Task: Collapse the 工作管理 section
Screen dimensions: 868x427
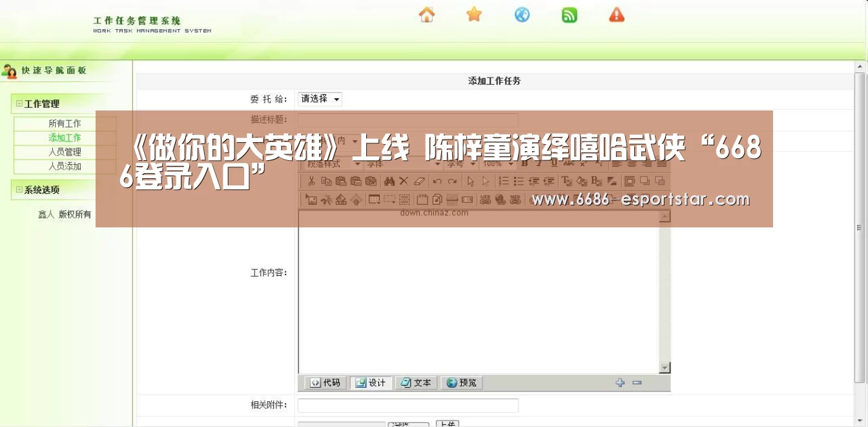Action: pyautogui.click(x=19, y=103)
